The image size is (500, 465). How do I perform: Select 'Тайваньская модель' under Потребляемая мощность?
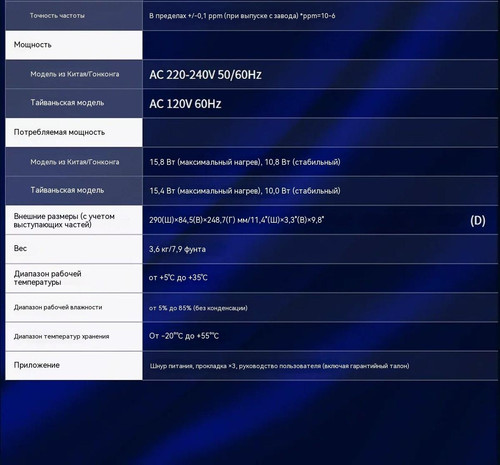pos(74,191)
